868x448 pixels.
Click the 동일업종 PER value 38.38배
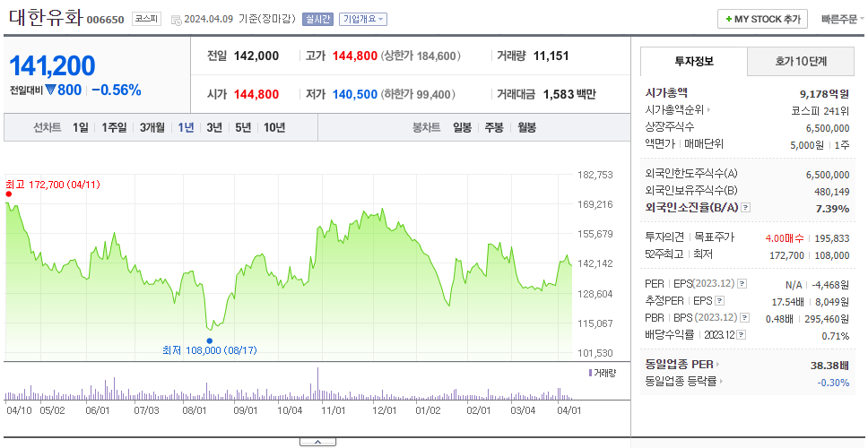tap(829, 365)
